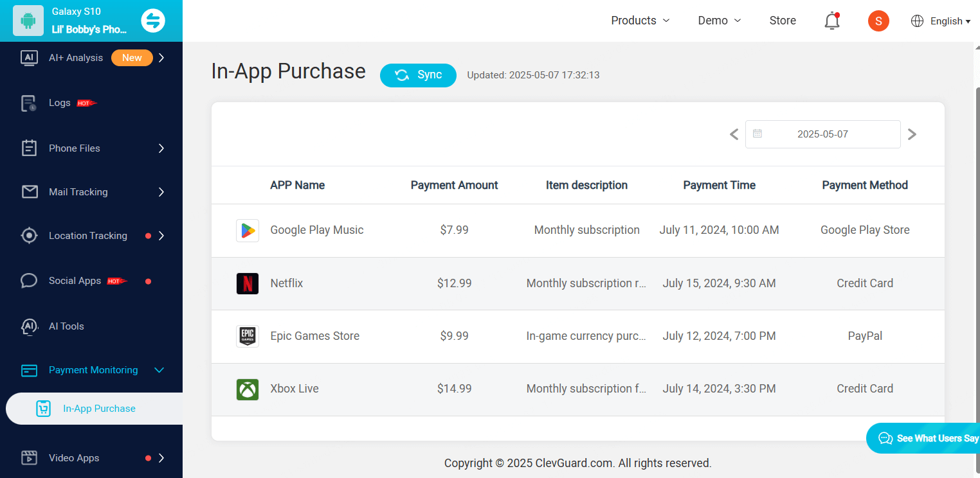The image size is (980, 478).
Task: Click the Payment Monitoring card icon
Action: pos(29,370)
